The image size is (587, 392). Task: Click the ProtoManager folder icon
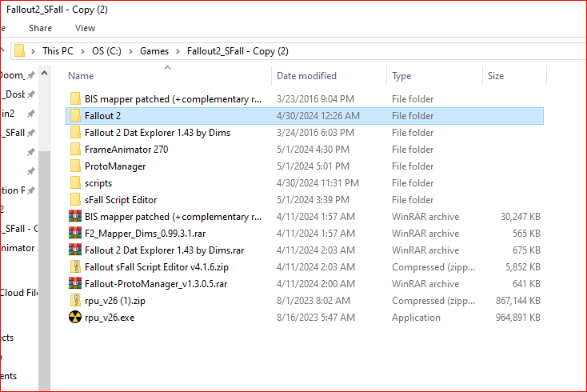click(75, 166)
